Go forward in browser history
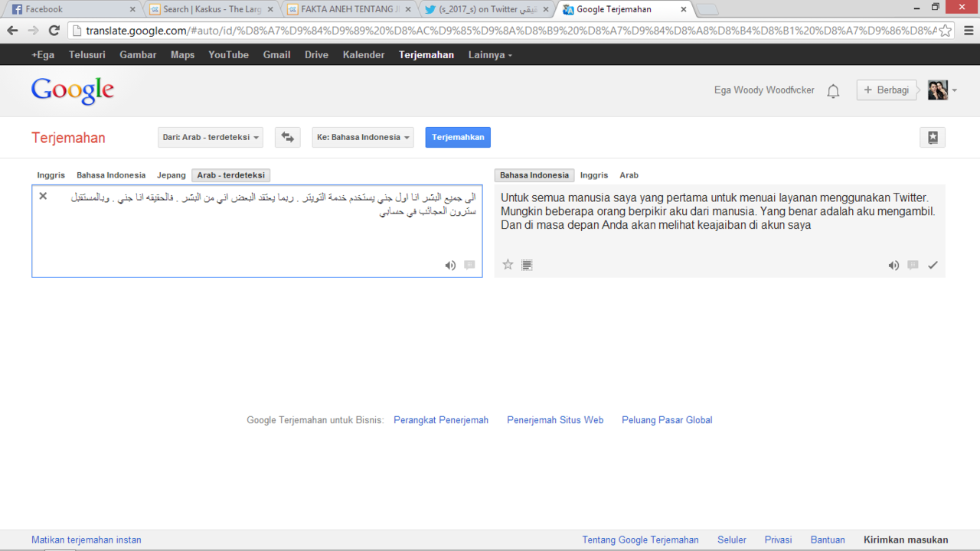Image resolution: width=980 pixels, height=551 pixels. tap(33, 31)
